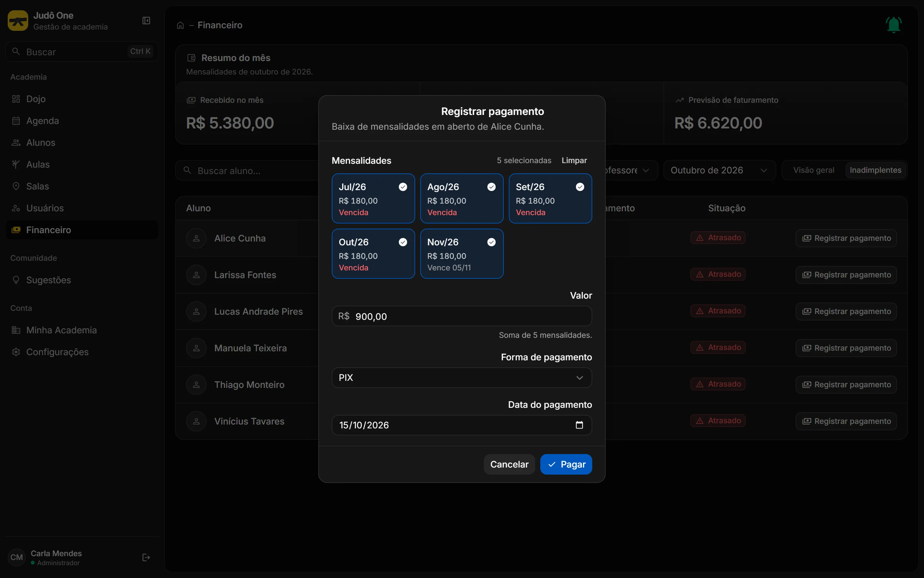Click Limpar to clear selections
Viewport: 924px width, 578px height.
[x=574, y=161]
